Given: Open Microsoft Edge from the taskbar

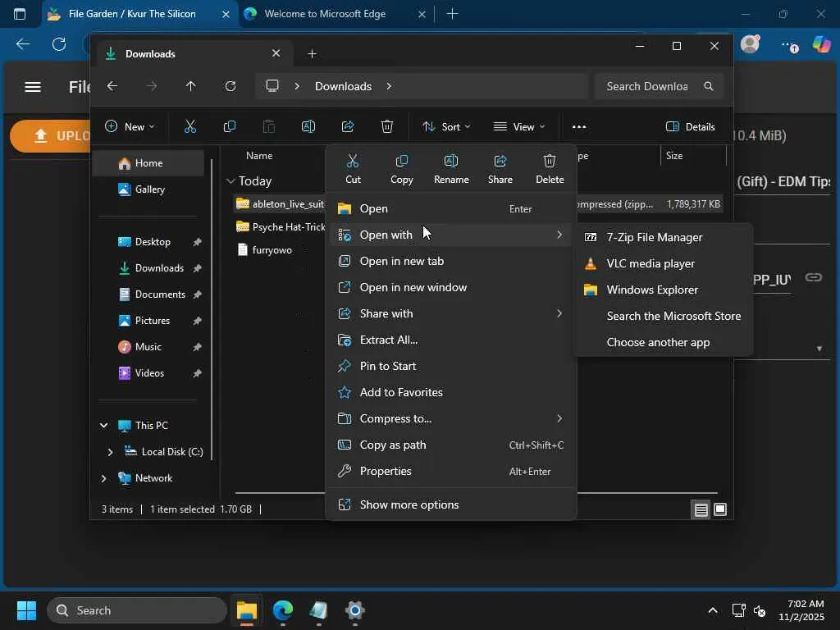Looking at the screenshot, I should 283,610.
